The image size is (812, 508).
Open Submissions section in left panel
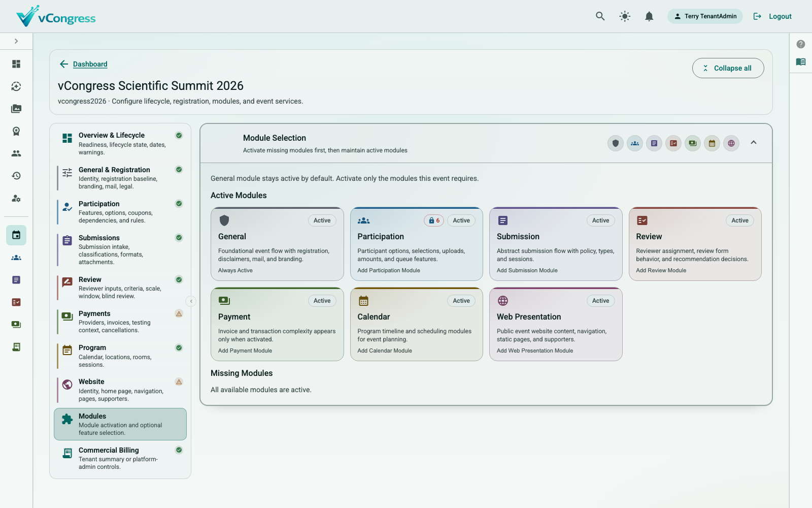(120, 249)
